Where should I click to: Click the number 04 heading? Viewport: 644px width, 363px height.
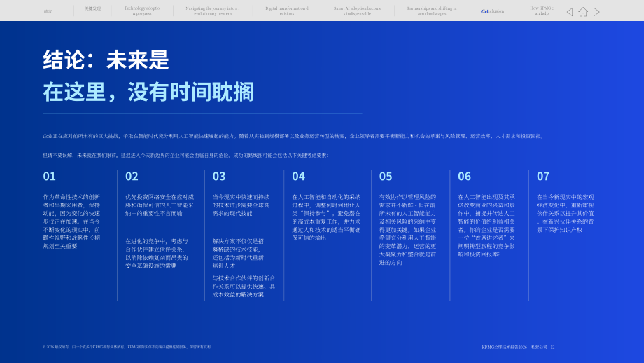click(299, 177)
